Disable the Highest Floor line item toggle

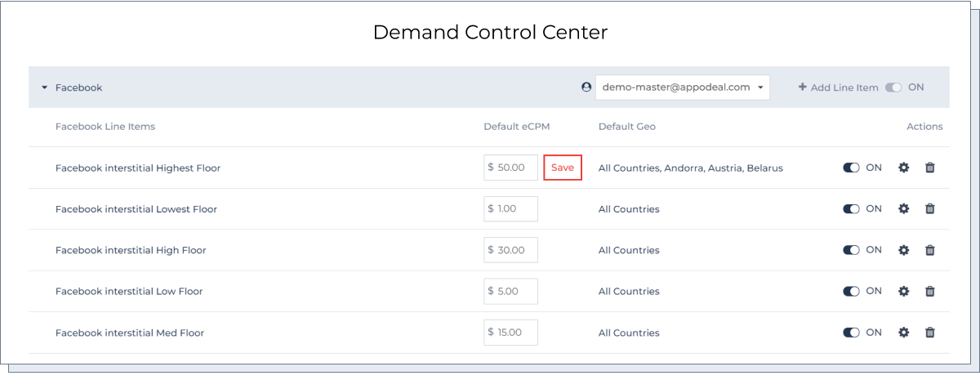tap(851, 168)
